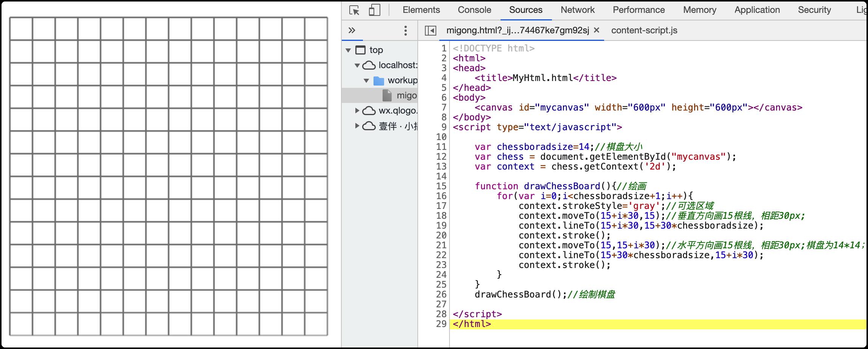The width and height of the screenshot is (868, 349).
Task: Click the highlighted </html> line
Action: click(658, 324)
